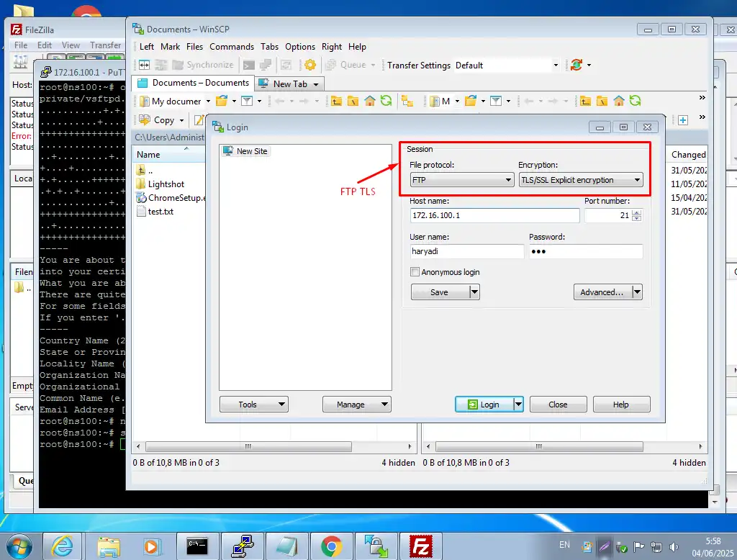
Task: Expand the Encryption combo box
Action: click(580, 180)
